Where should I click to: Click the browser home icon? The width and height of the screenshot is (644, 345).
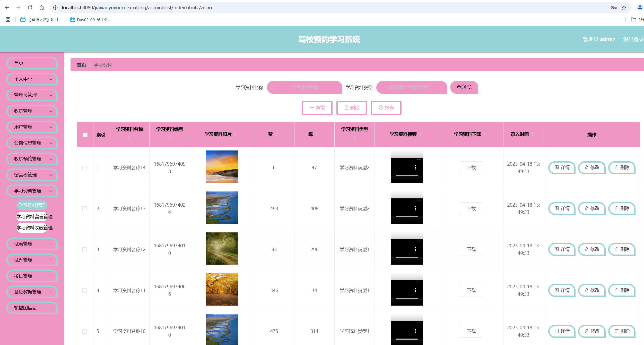pos(41,7)
